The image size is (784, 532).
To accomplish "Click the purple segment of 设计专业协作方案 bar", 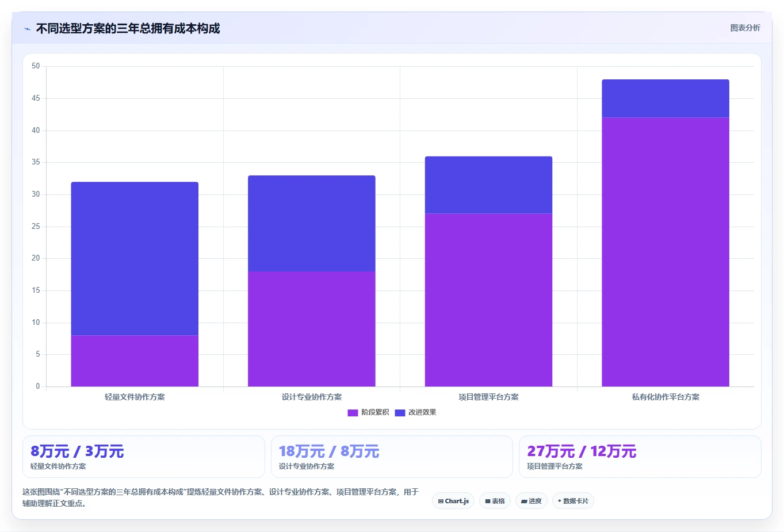I will pos(311,329).
